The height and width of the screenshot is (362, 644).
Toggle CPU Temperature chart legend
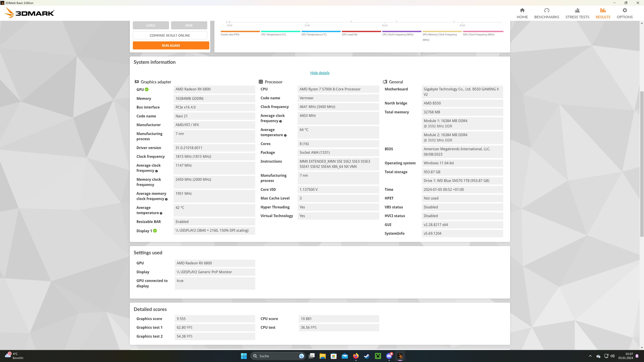pos(273,35)
